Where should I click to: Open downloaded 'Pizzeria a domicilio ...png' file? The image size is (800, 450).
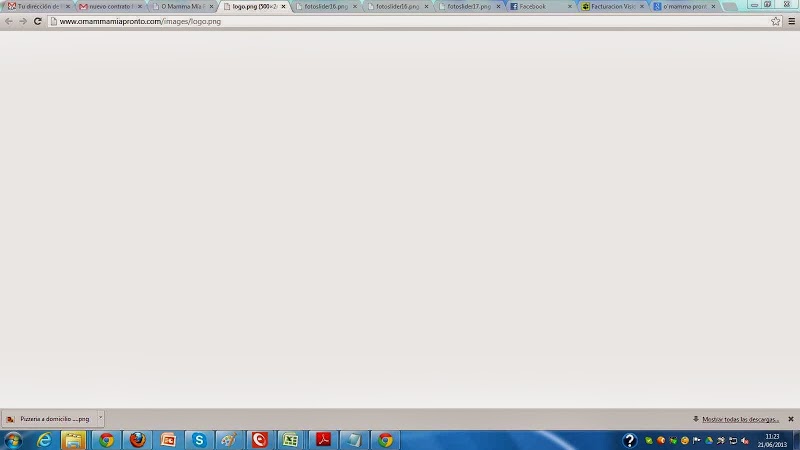49,419
